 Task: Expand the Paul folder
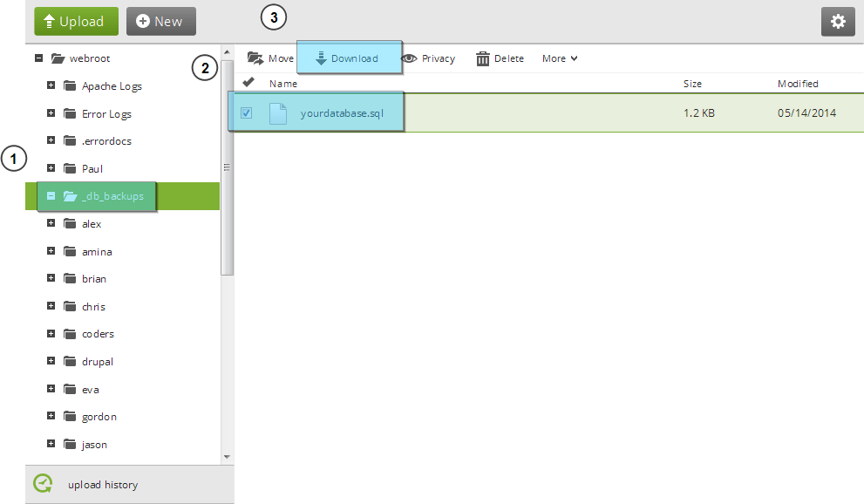[51, 168]
